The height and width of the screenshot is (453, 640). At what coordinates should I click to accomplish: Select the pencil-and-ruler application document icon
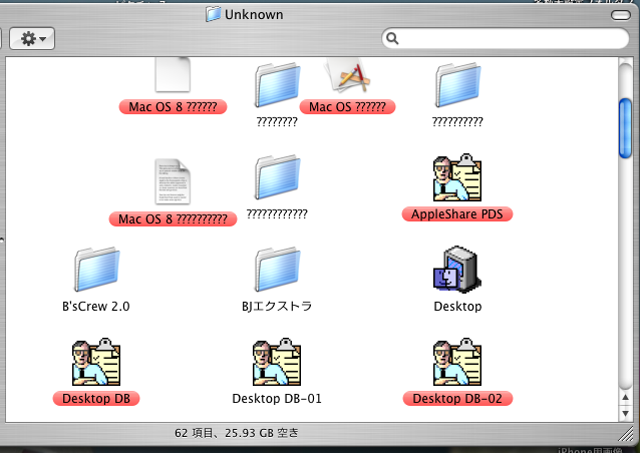click(x=347, y=75)
